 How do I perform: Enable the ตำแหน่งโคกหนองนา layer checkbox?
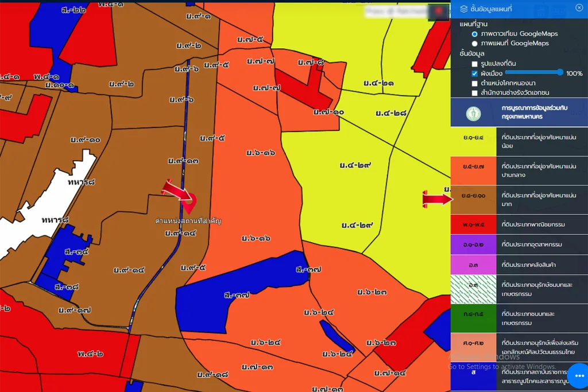tap(474, 83)
